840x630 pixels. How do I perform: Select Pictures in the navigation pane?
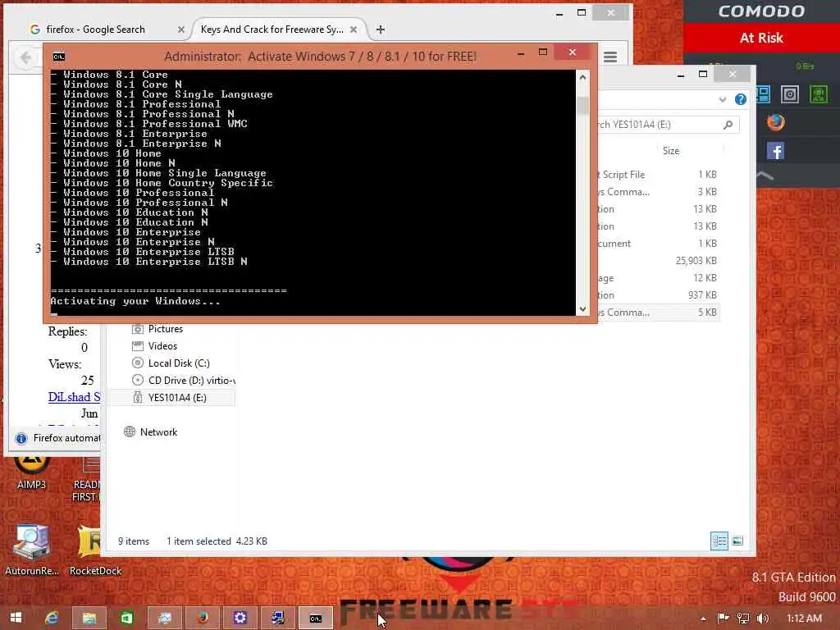click(166, 329)
